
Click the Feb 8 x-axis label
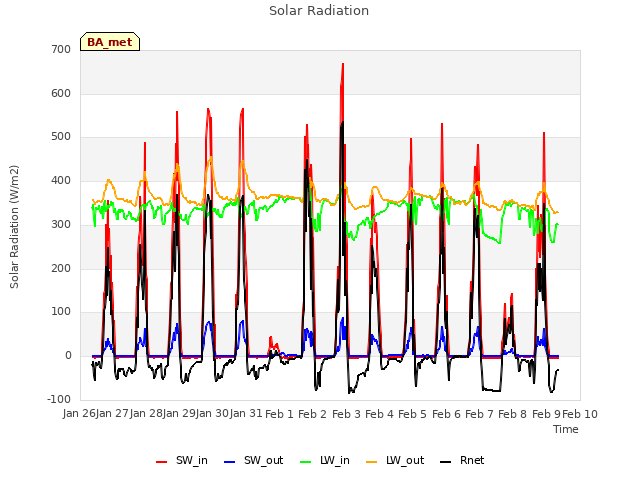tap(513, 414)
